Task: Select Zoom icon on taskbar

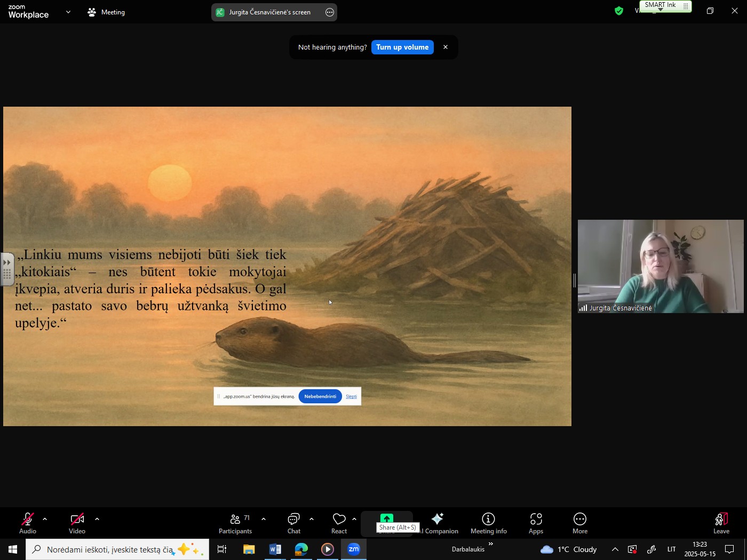Action: (x=354, y=549)
